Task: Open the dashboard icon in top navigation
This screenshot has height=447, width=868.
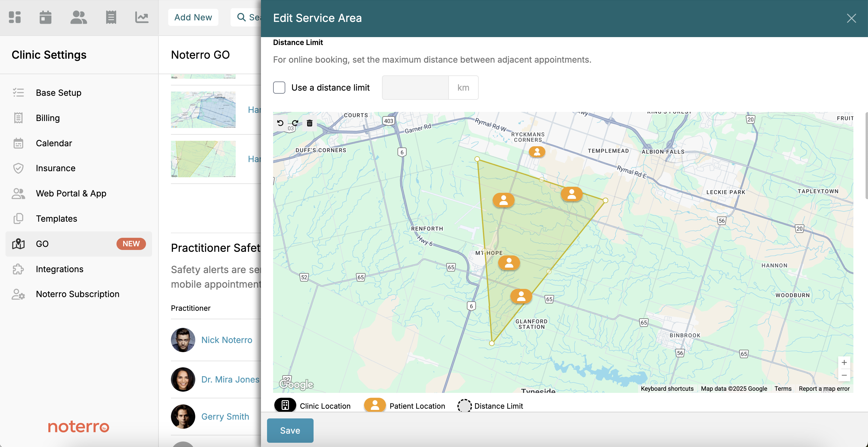Action: tap(15, 17)
